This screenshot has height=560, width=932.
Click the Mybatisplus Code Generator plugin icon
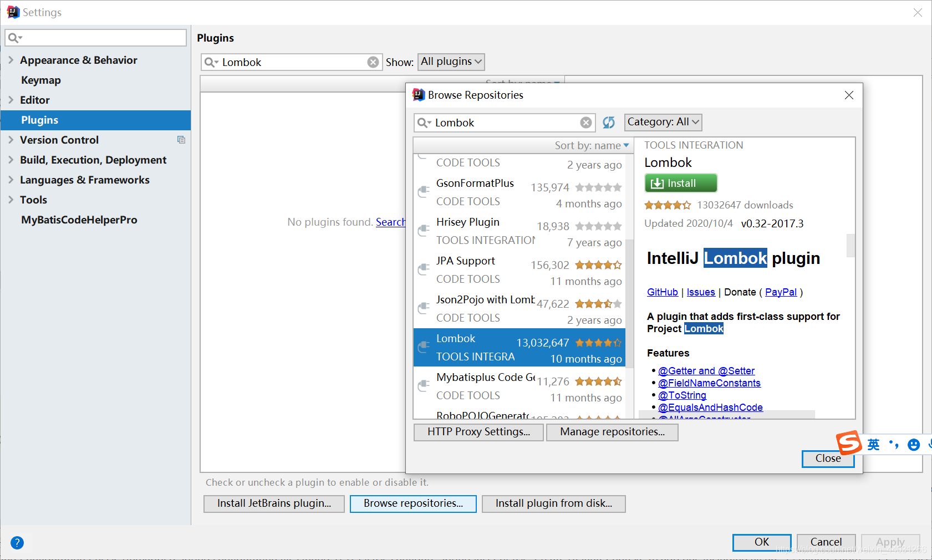[424, 386]
